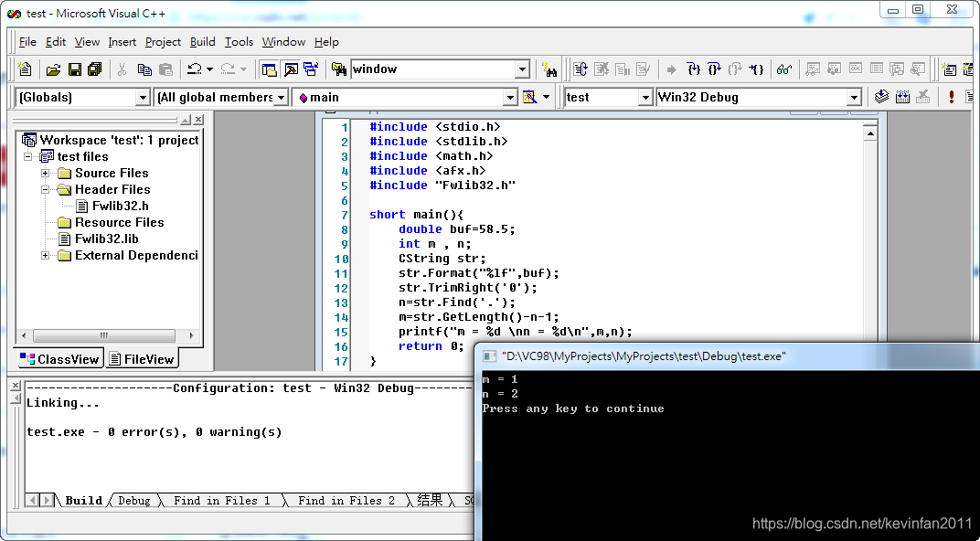Create a new text file via toolbar
The image size is (980, 541).
[x=25, y=69]
